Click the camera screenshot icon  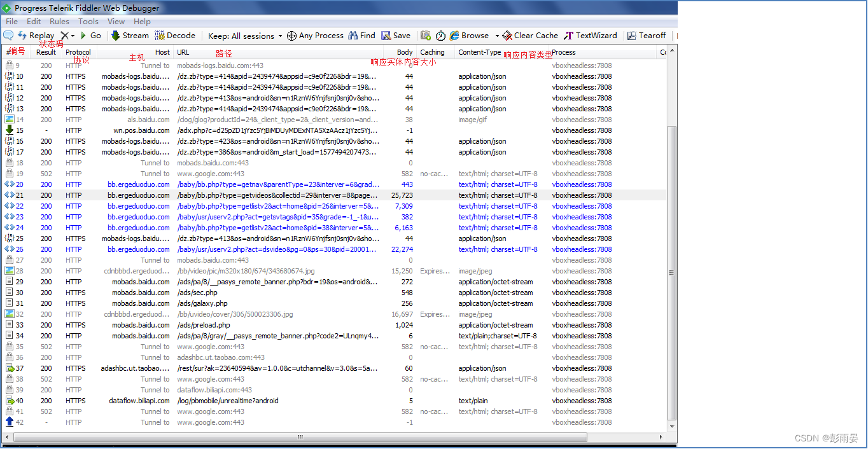tap(426, 36)
